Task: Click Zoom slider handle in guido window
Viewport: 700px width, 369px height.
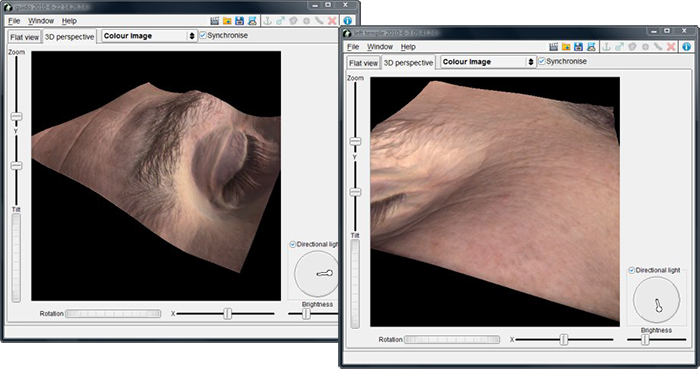Action: (x=16, y=116)
